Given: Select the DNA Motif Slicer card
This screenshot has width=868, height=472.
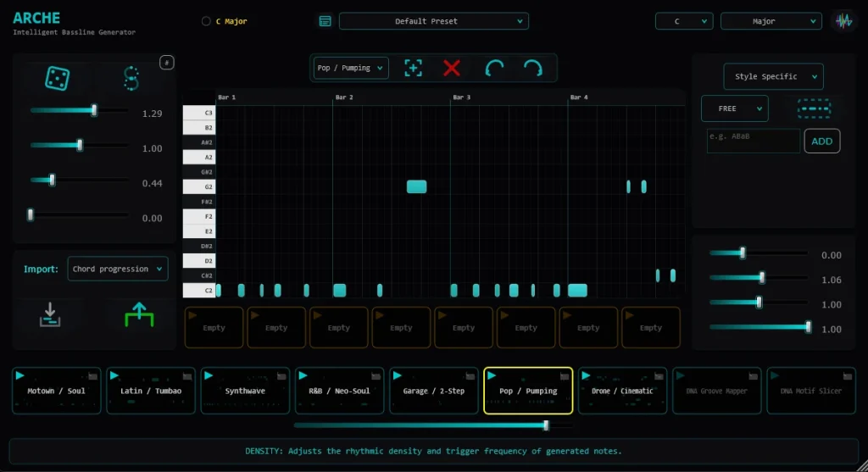Looking at the screenshot, I should coord(811,391).
